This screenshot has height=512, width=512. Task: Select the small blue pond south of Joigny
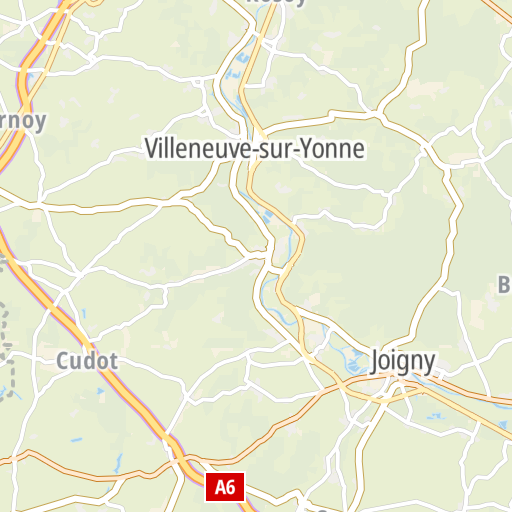(x=436, y=416)
